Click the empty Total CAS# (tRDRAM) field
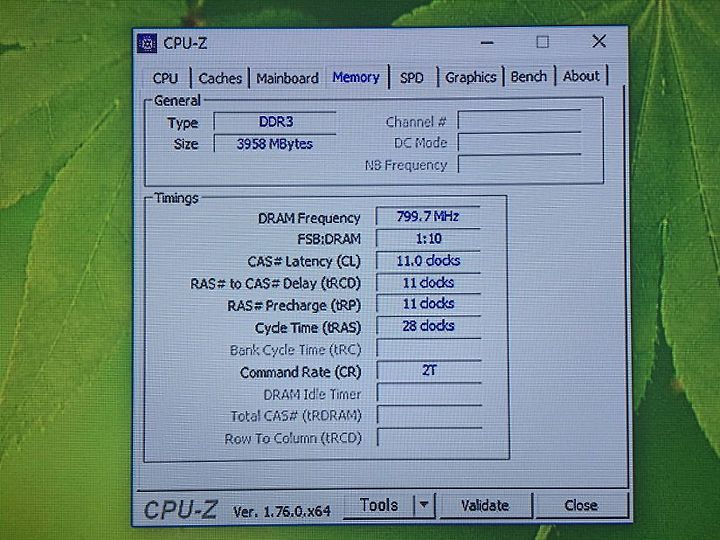The height and width of the screenshot is (540, 720). click(429, 415)
